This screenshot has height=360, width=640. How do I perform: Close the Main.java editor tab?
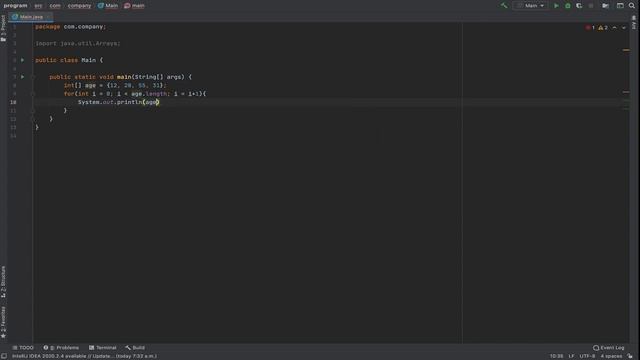(x=48, y=17)
